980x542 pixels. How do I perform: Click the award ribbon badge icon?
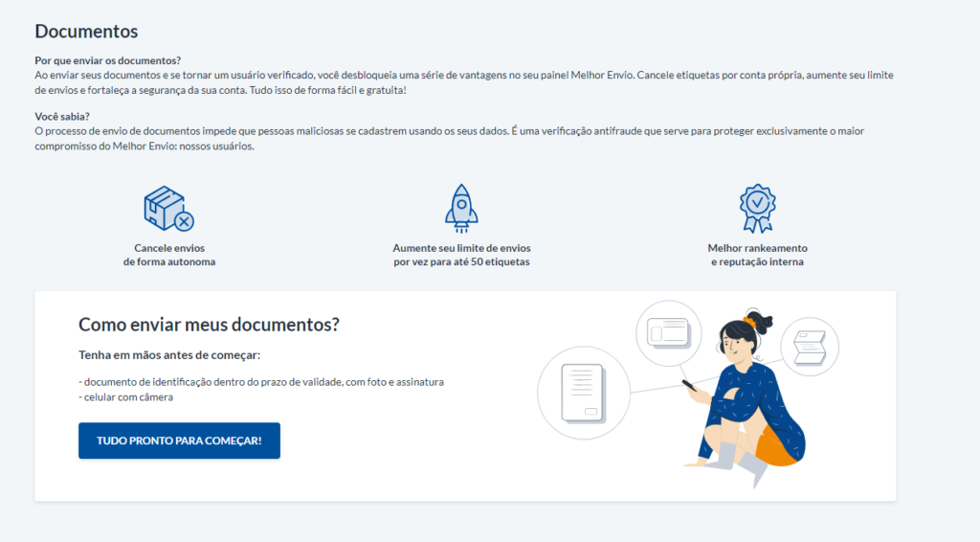click(x=758, y=209)
